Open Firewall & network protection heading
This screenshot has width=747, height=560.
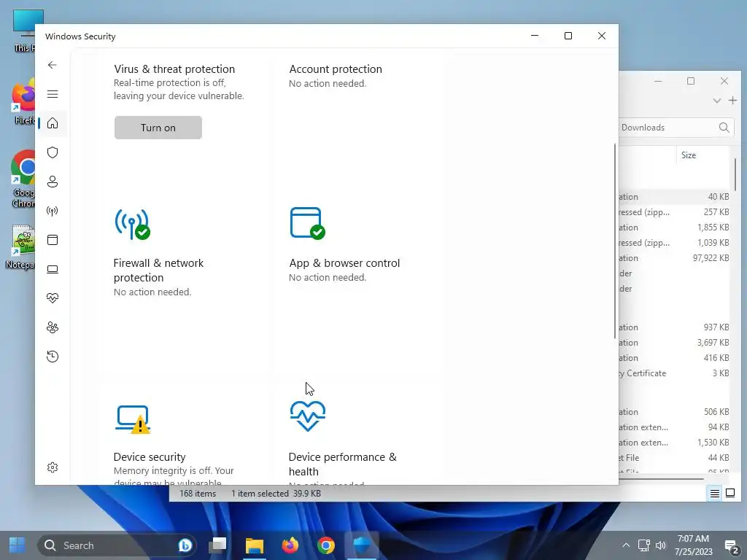coord(158,270)
